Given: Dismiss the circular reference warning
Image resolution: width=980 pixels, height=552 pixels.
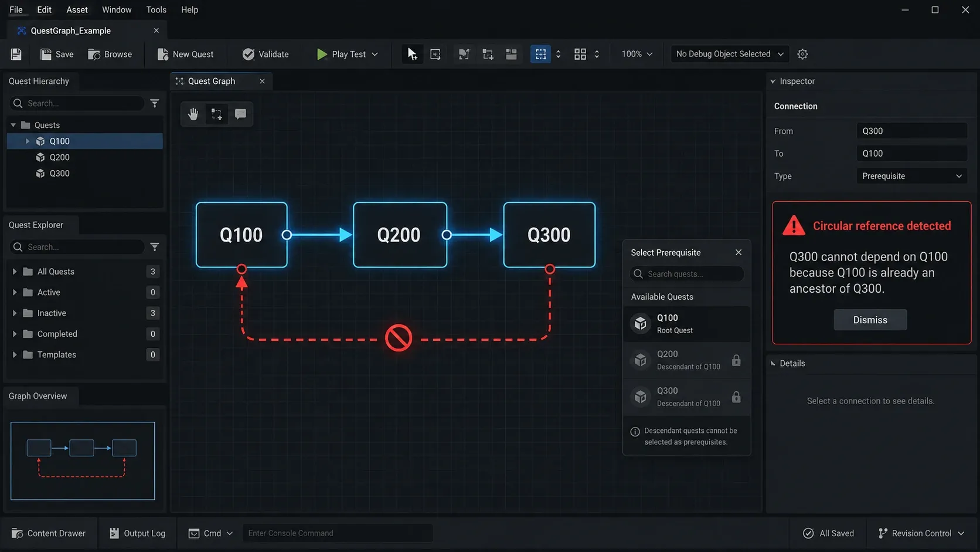Looking at the screenshot, I should 870,320.
